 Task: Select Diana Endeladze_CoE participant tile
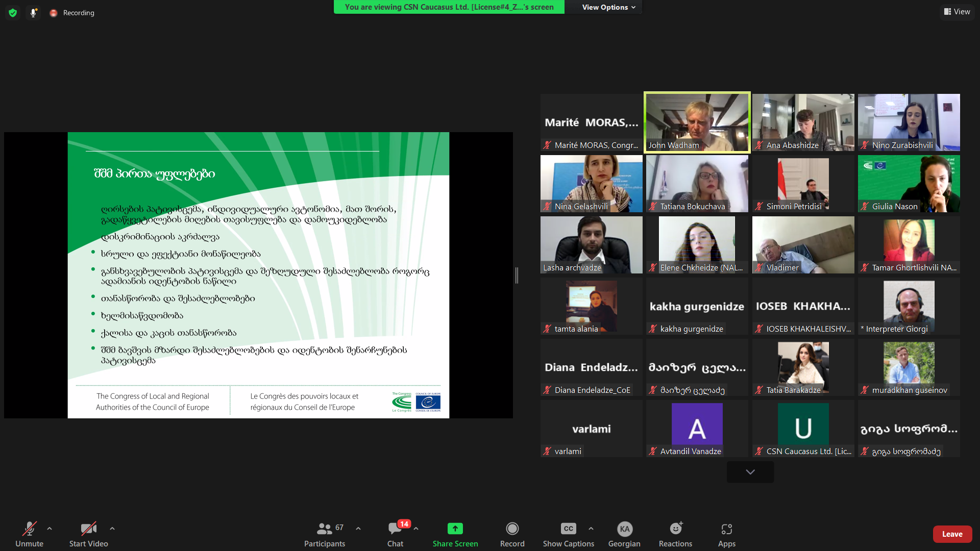pos(592,367)
